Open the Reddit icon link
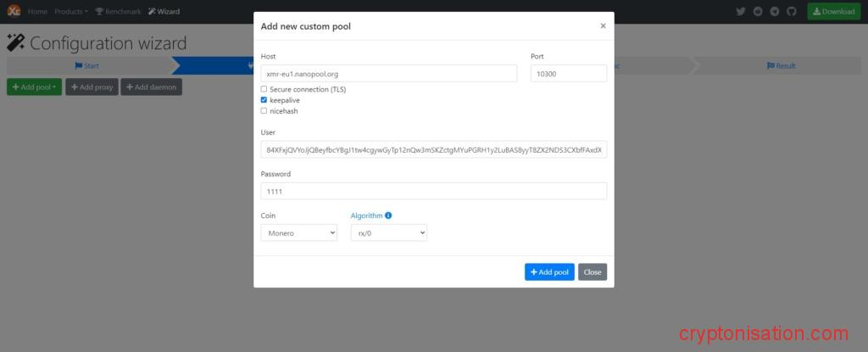The width and height of the screenshot is (868, 352). point(758,12)
